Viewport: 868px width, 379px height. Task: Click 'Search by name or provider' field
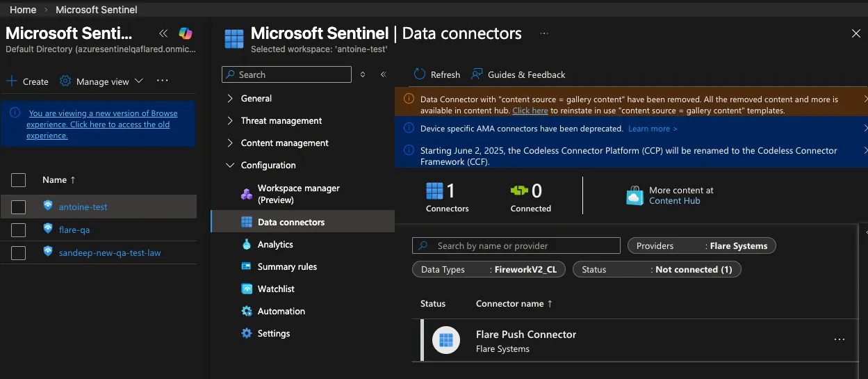[516, 245]
